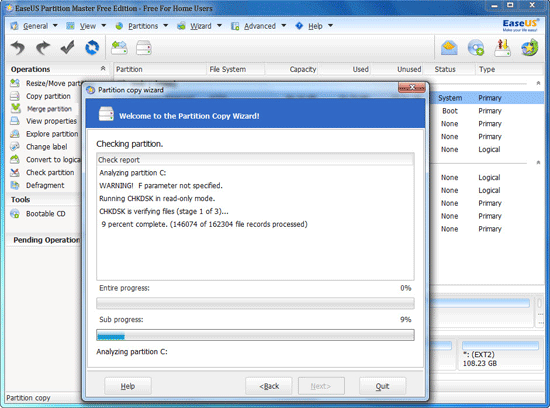This screenshot has width=550, height=408.
Task: Open the View menu dropdown arrow
Action: (103, 26)
